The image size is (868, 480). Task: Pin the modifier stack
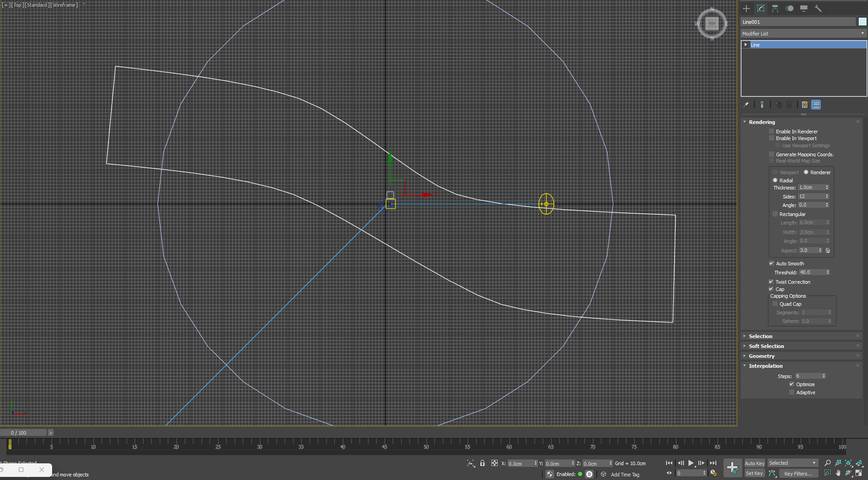746,105
